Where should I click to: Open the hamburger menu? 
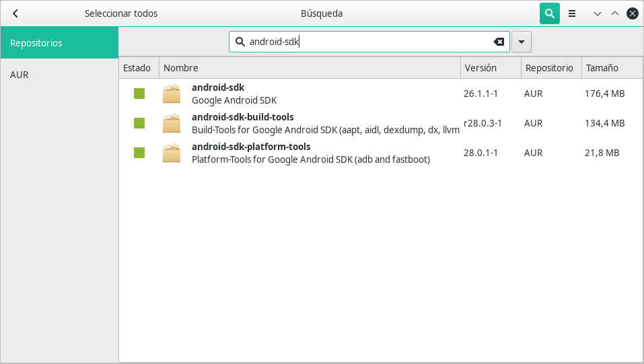click(572, 13)
